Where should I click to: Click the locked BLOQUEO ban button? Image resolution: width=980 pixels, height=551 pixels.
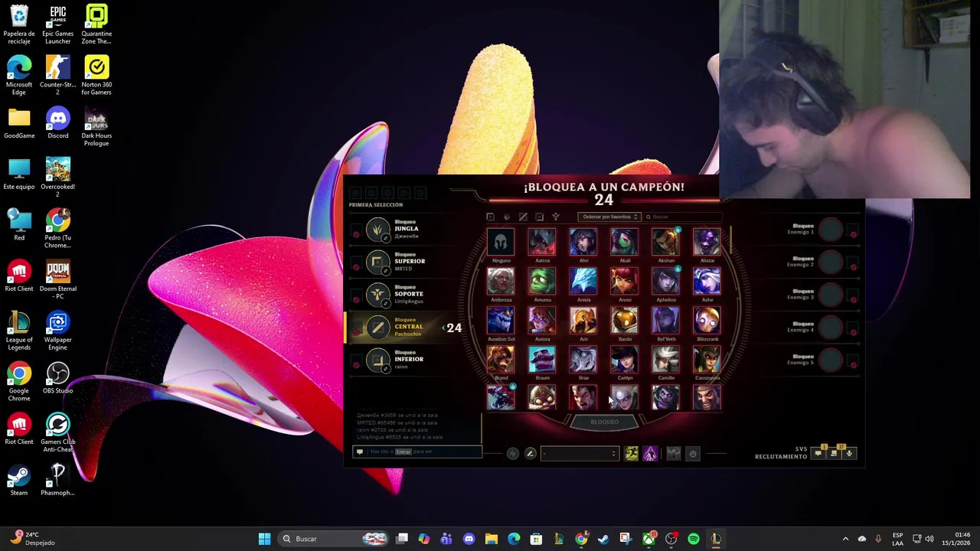coord(604,422)
